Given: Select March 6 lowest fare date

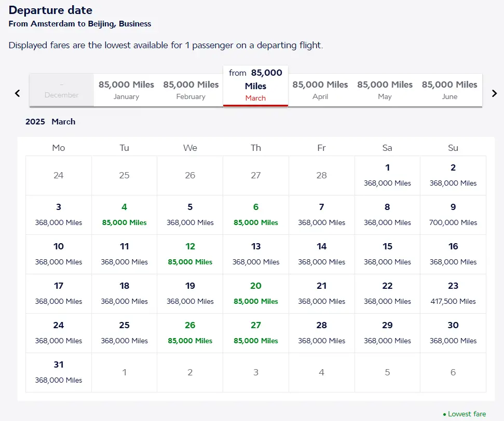Looking at the screenshot, I should [256, 215].
